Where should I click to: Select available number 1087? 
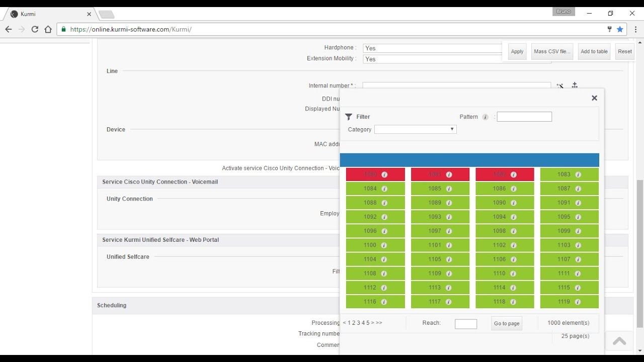570,189
